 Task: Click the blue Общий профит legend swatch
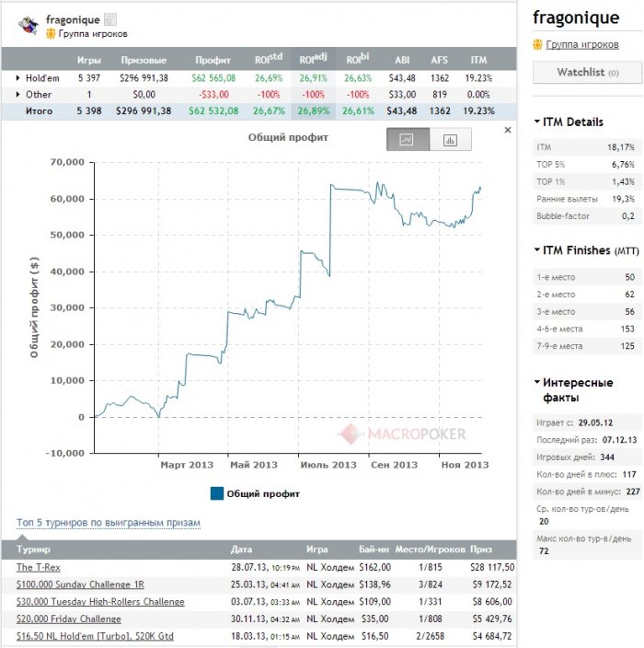pyautogui.click(x=217, y=493)
